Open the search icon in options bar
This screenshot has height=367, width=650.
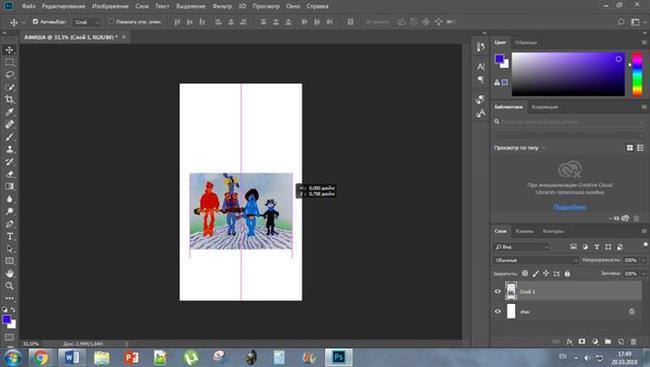[x=621, y=22]
